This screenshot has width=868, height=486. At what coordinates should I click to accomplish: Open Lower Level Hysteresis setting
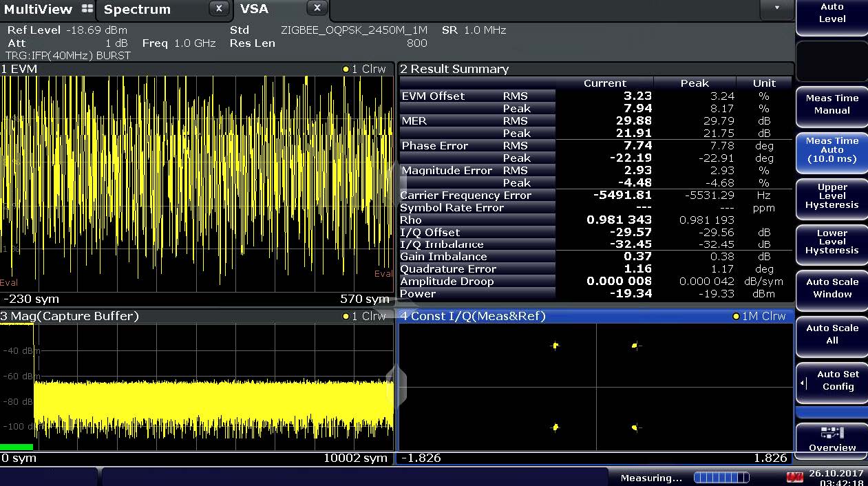click(832, 242)
